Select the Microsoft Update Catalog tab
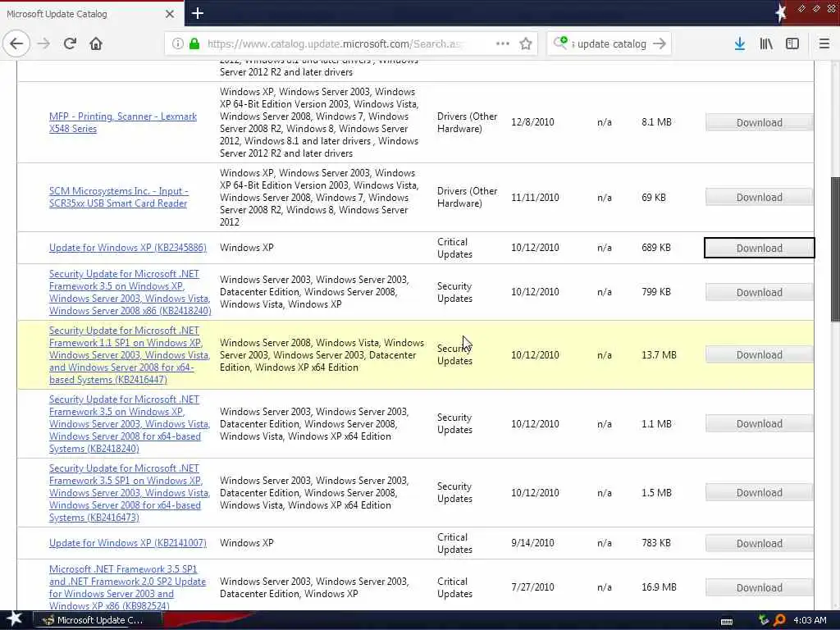Image resolution: width=840 pixels, height=630 pixels. coord(92,14)
